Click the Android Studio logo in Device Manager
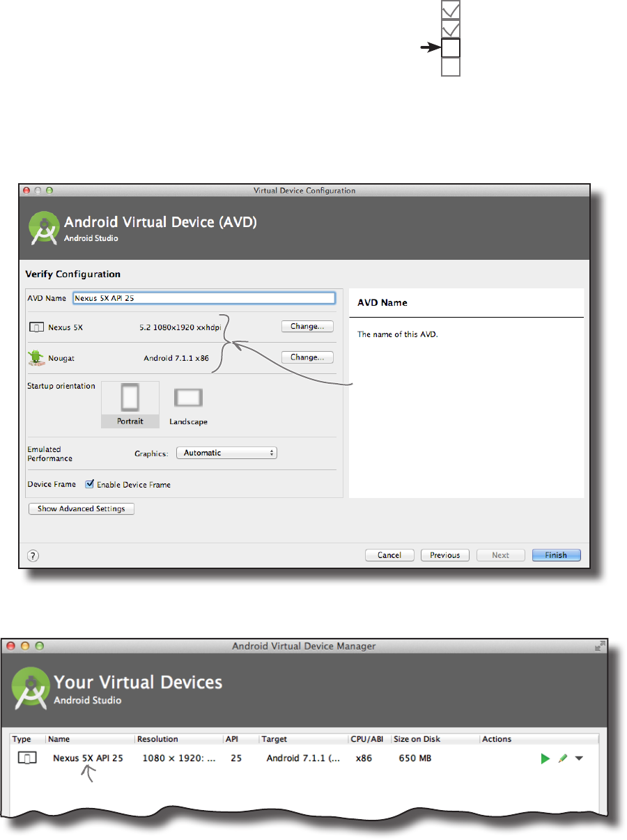Screen dimensions: 627x840 tap(31, 687)
